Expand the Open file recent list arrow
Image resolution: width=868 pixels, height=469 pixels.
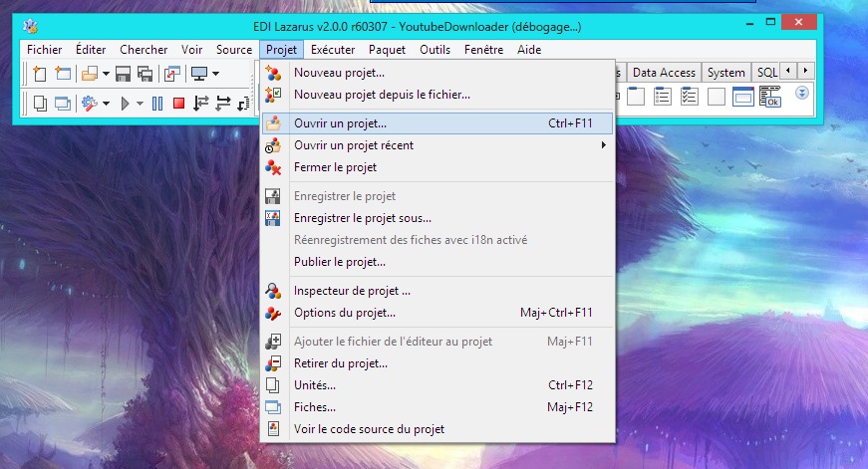106,74
